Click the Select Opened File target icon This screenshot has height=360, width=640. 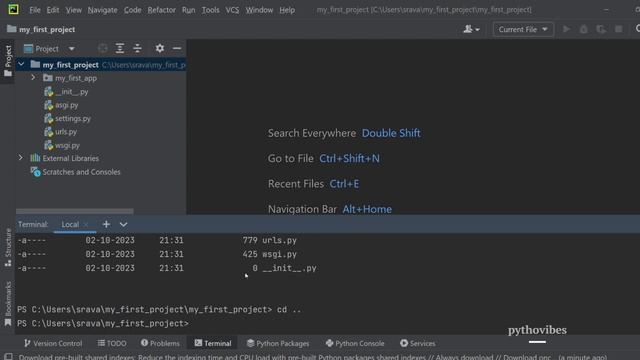coord(102,49)
